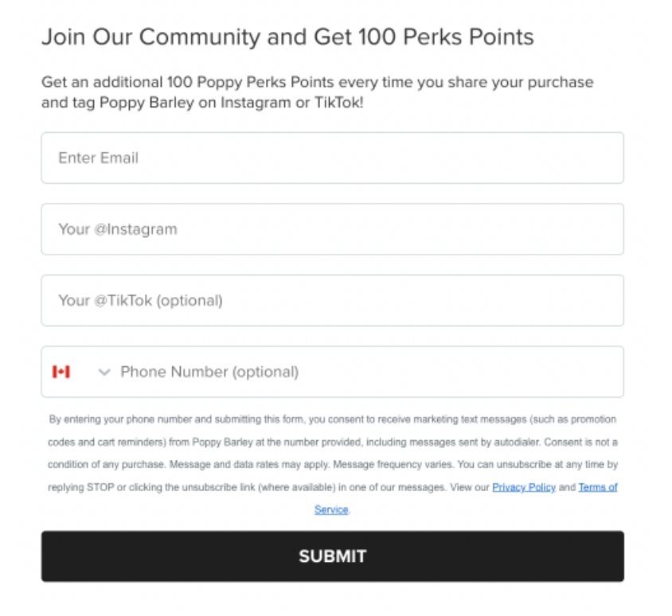Click into the Phone Number (optional) field
Image resolution: width=672 pixels, height=616 pixels.
tap(366, 372)
